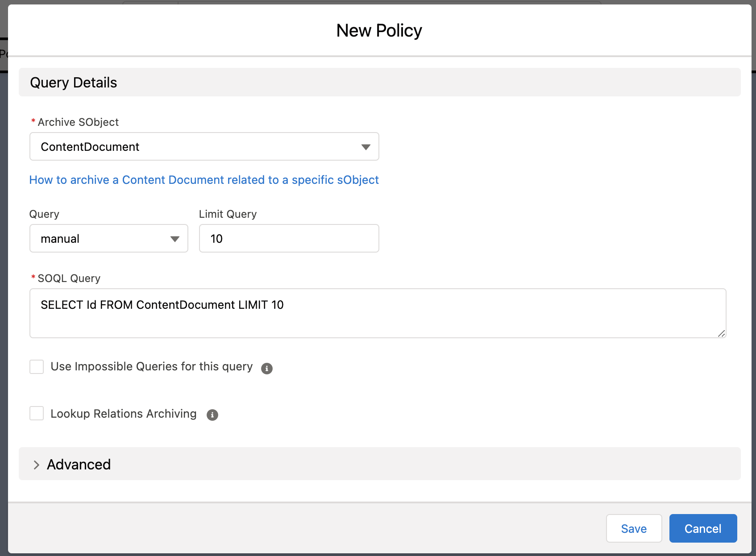Click the Archive SObject dropdown arrow
Viewport: 756px width, 556px height.
pyautogui.click(x=366, y=146)
